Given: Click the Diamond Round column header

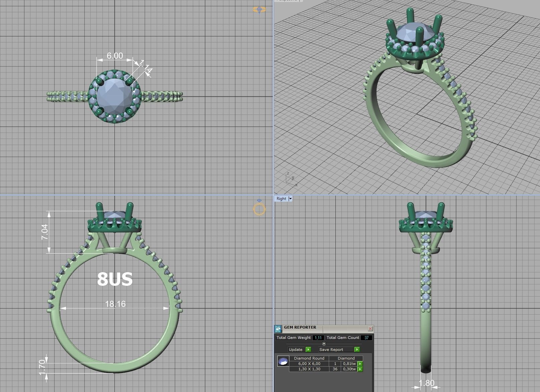Looking at the screenshot, I should tap(309, 358).
